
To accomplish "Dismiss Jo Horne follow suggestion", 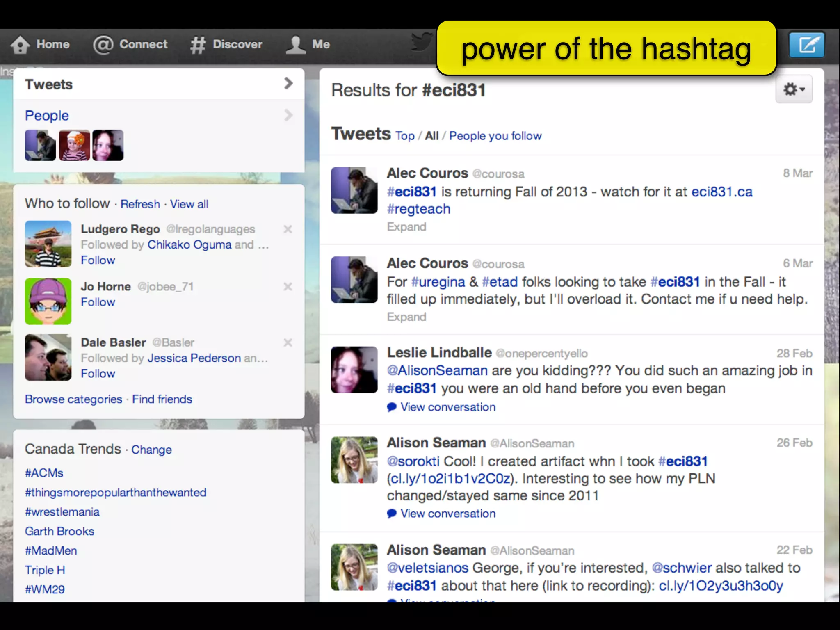I will pos(288,286).
